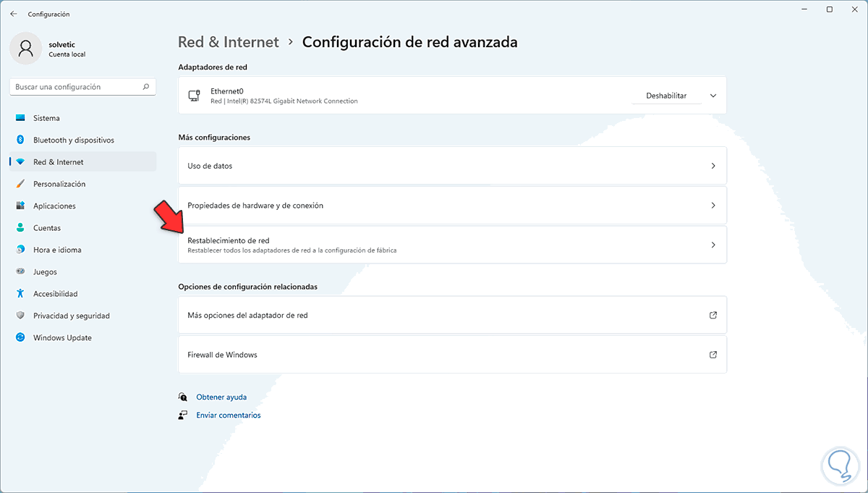Viewport: 868px width, 493px height.
Task: Click the Red & Internet wifi icon
Action: tap(20, 162)
